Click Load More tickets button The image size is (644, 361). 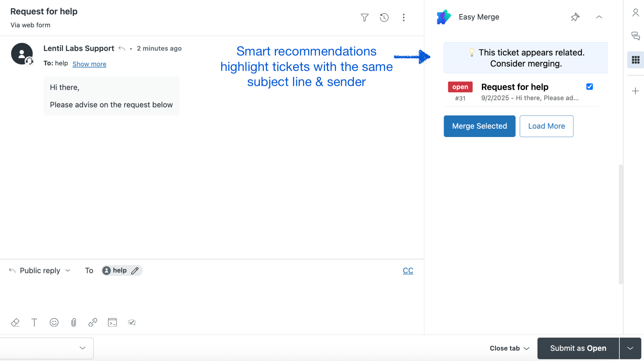click(546, 126)
